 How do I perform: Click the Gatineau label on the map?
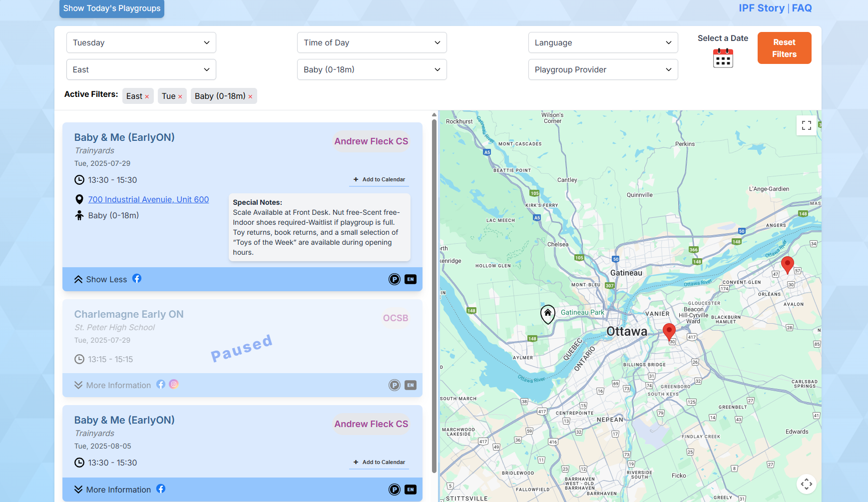point(626,273)
